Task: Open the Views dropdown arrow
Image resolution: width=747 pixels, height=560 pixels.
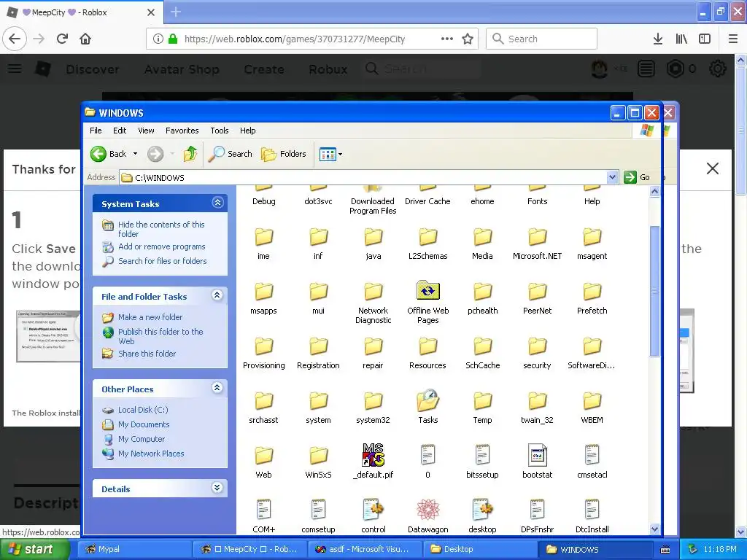Action: pyautogui.click(x=340, y=155)
